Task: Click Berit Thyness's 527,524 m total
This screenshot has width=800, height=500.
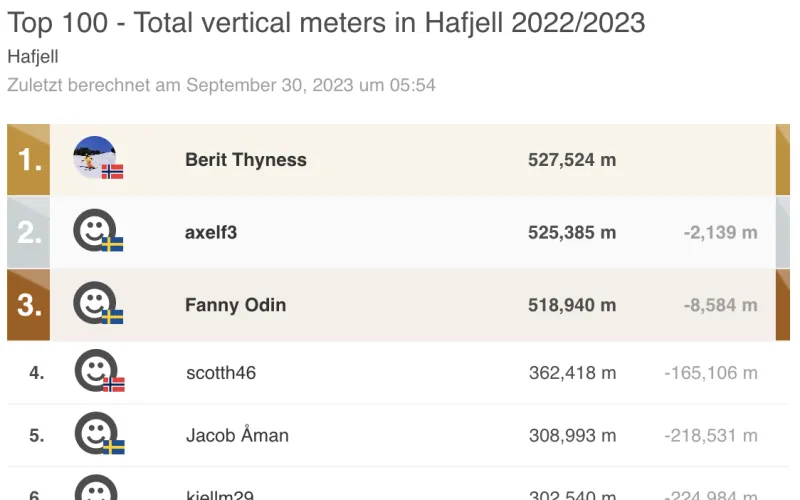Action: (x=572, y=160)
